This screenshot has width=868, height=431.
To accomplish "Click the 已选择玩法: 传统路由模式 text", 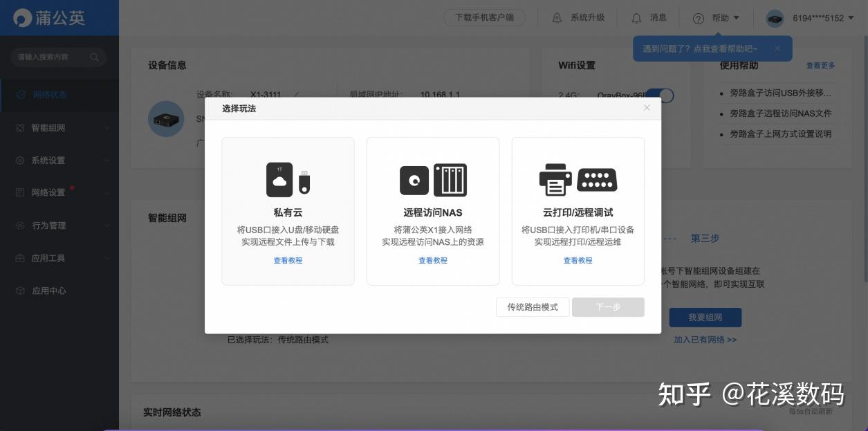I will pos(278,340).
